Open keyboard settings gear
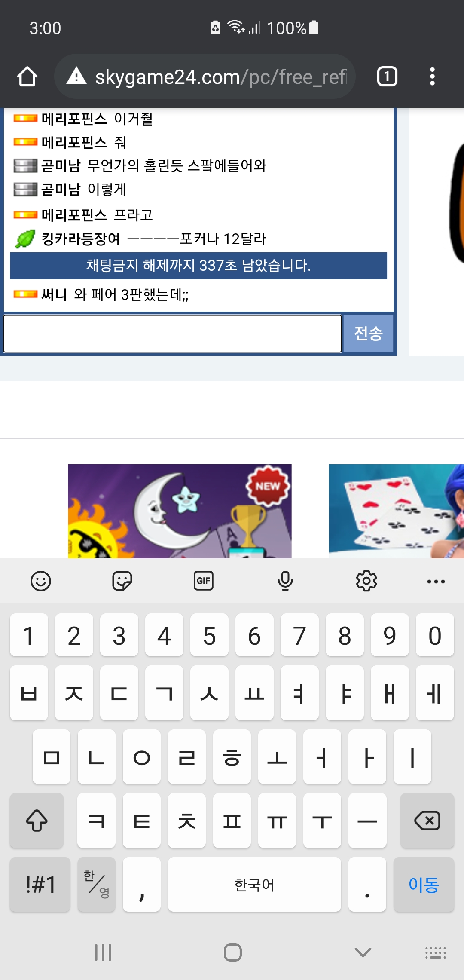Viewport: 464px width, 980px height. [366, 581]
